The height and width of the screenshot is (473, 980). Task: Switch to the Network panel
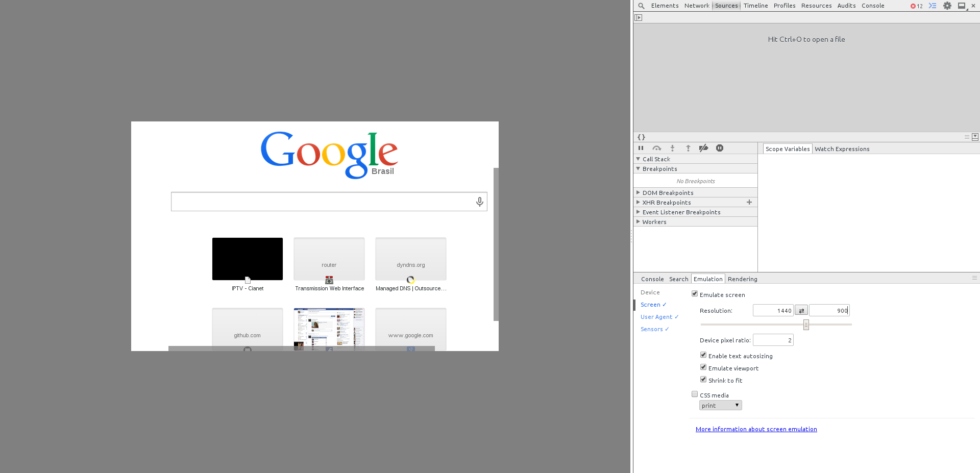click(697, 6)
